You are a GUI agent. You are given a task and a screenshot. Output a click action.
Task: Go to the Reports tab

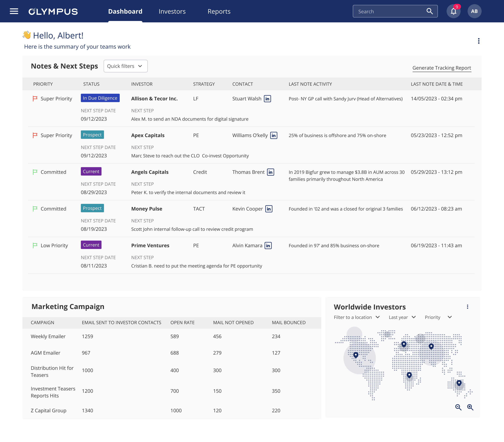[x=219, y=11]
